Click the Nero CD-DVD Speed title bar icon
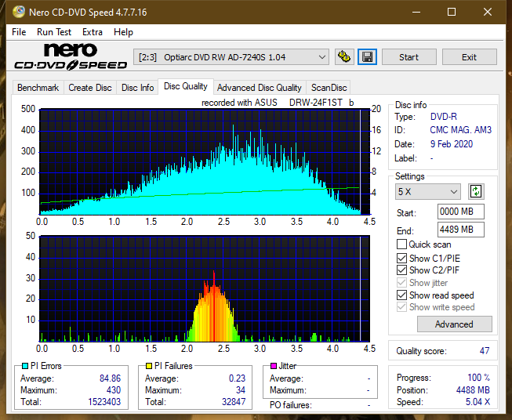Screen dimensions: 512x420 19,12
